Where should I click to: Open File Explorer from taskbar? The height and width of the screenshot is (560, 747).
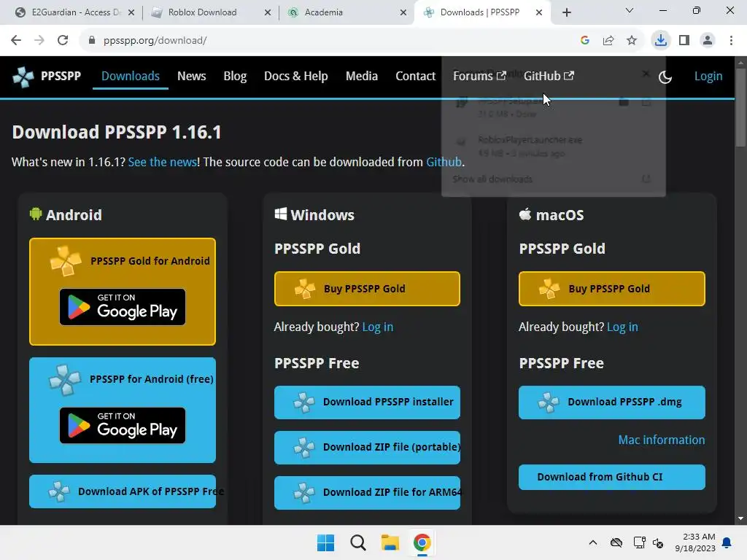[x=390, y=542]
